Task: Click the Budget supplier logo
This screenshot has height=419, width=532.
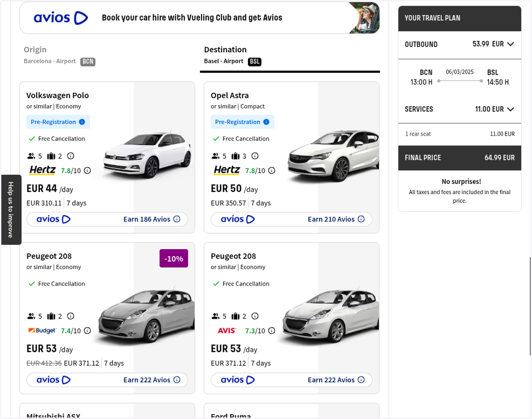Action: [43, 330]
